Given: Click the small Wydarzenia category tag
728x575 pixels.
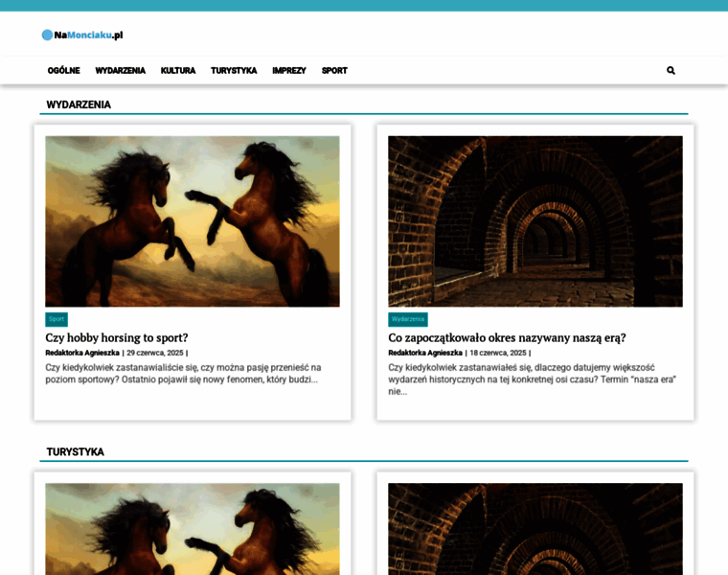Looking at the screenshot, I should (408, 319).
